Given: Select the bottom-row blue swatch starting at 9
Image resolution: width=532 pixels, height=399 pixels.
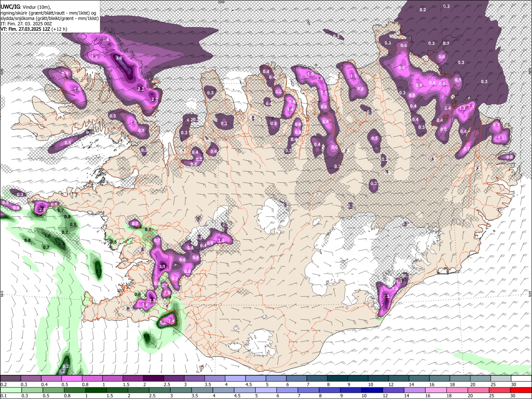Looking at the screenshot, I should pos(351,390).
